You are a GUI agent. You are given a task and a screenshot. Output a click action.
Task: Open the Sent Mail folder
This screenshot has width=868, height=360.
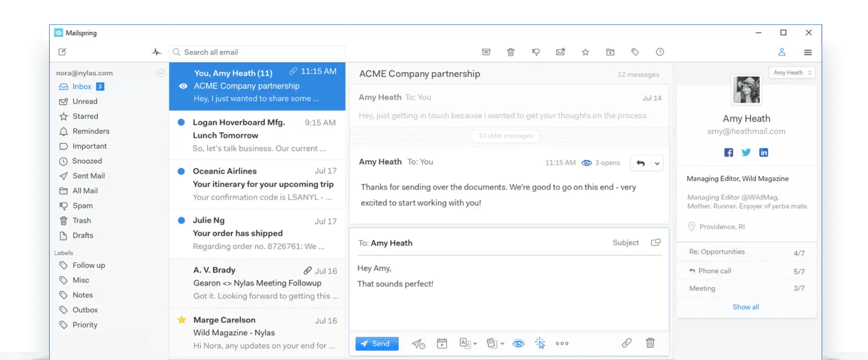[x=88, y=176]
